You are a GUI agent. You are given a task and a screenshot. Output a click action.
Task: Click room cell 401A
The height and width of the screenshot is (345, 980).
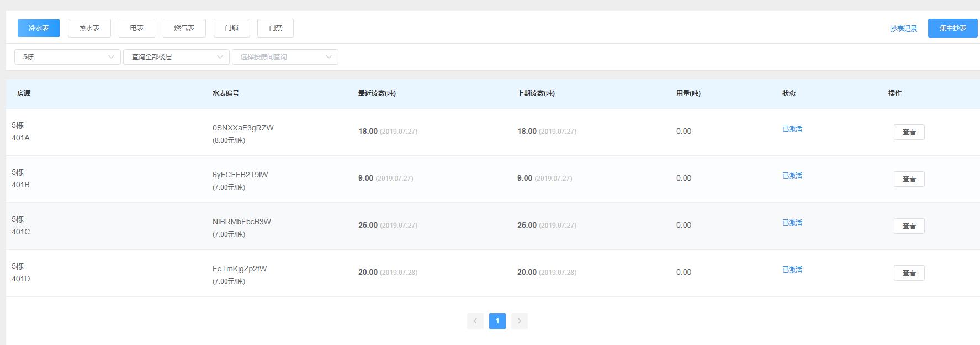21,138
